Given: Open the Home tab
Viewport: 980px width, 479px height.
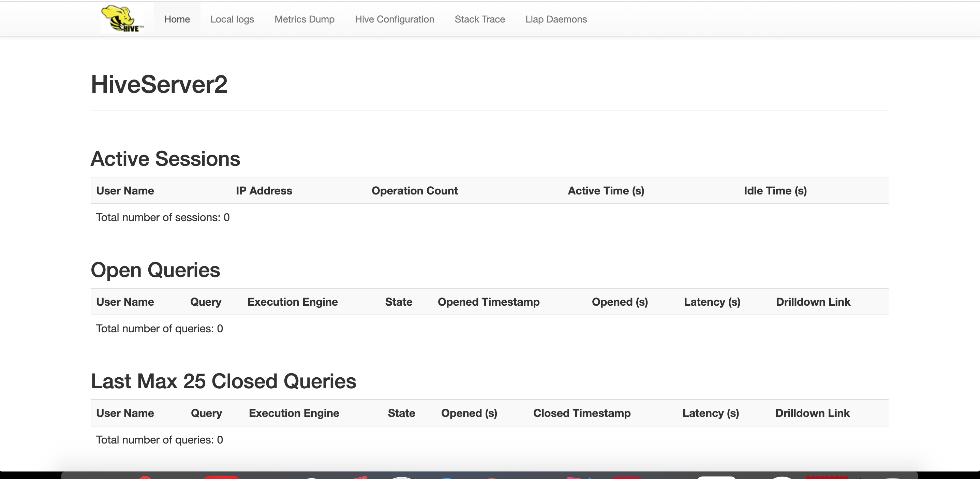Looking at the screenshot, I should pyautogui.click(x=177, y=19).
